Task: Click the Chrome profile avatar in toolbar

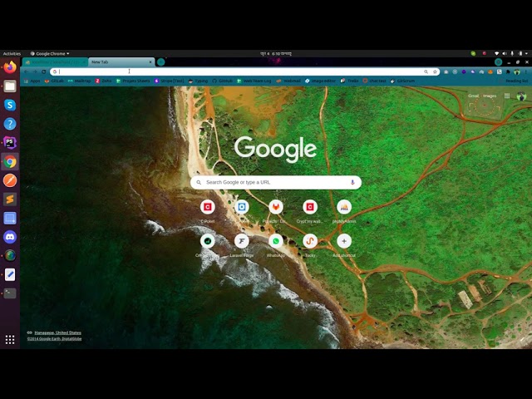Action: point(517,71)
